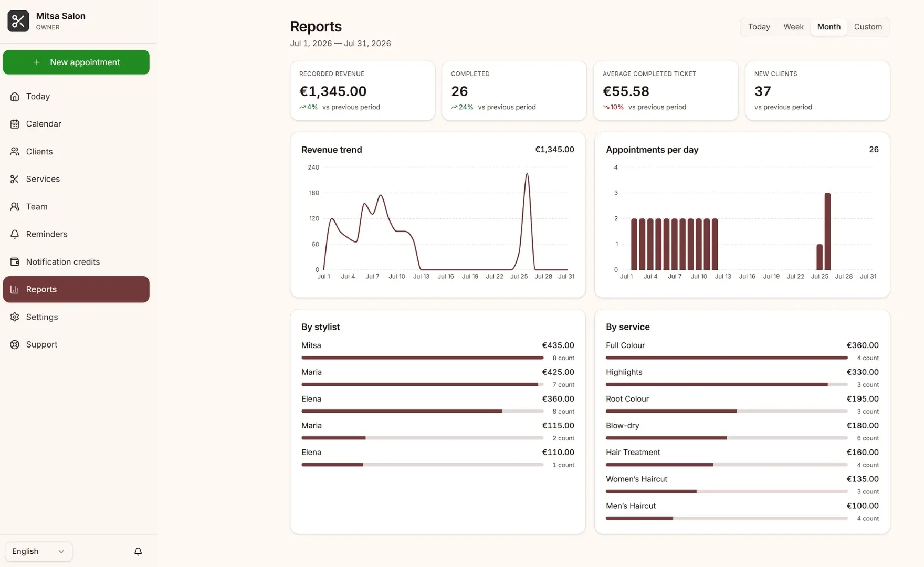
Task: Click the 6 count label under Blow-dry
Action: 868,438
